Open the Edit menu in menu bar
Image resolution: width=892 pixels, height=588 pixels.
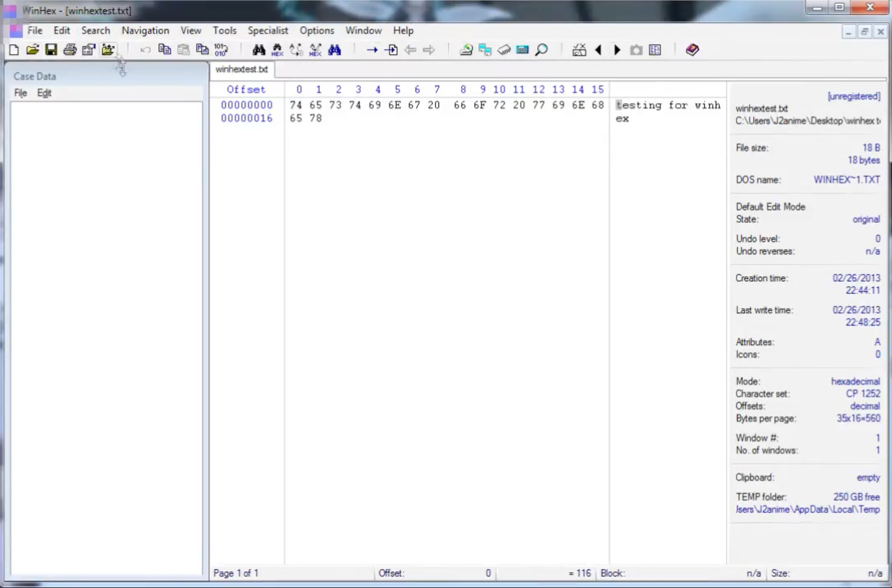click(x=62, y=31)
